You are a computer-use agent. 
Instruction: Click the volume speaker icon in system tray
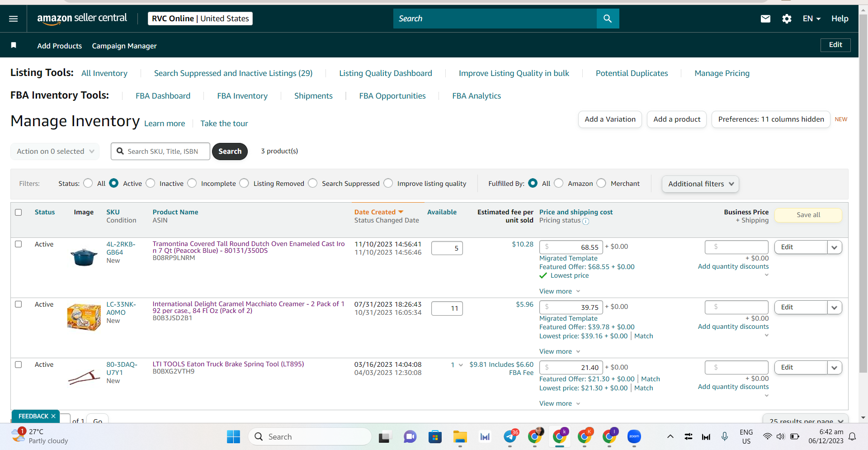pyautogui.click(x=781, y=436)
